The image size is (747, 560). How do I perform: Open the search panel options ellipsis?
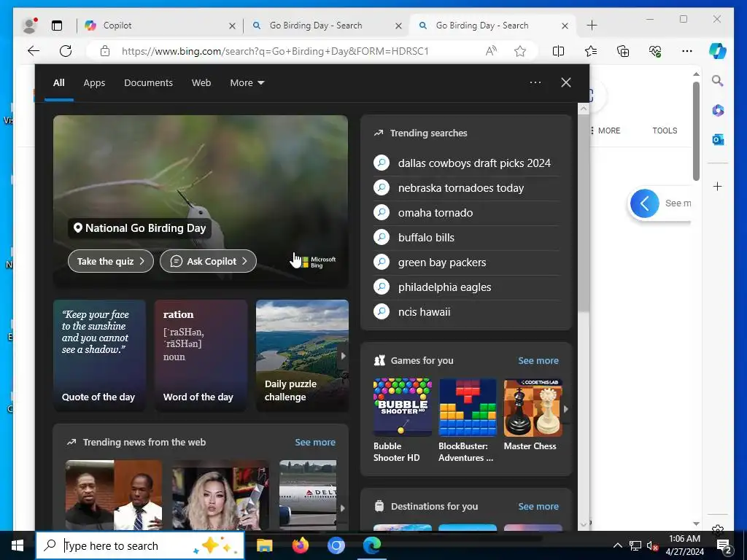click(x=535, y=82)
